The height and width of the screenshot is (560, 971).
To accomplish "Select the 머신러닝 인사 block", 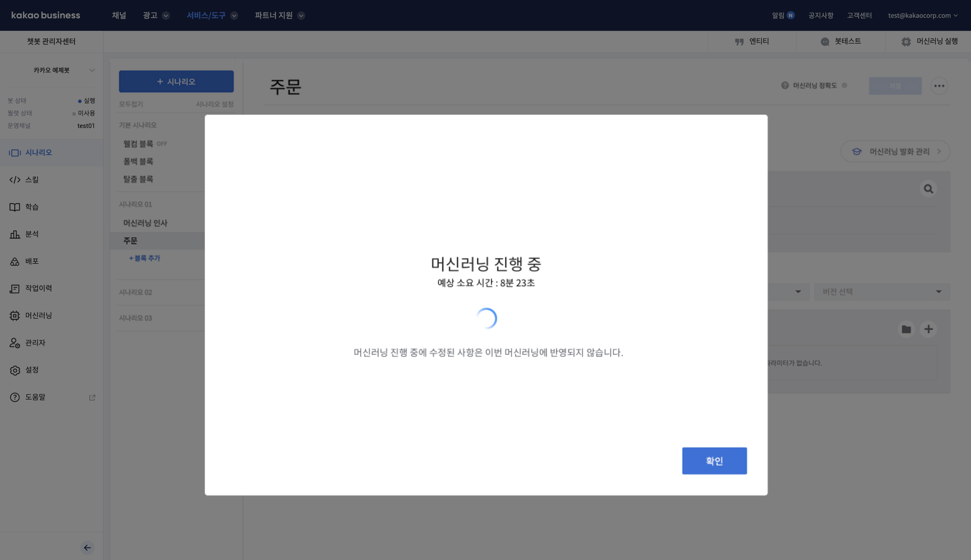I will 145,223.
